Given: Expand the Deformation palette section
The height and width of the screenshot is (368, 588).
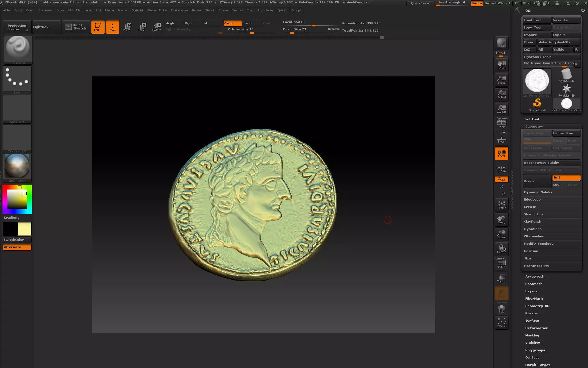Looking at the screenshot, I should (x=537, y=328).
